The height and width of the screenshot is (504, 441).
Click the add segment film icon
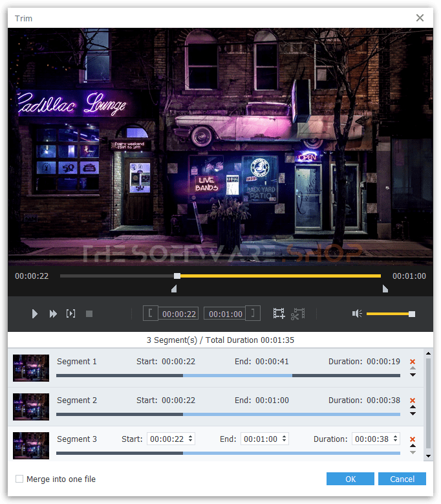(x=279, y=314)
